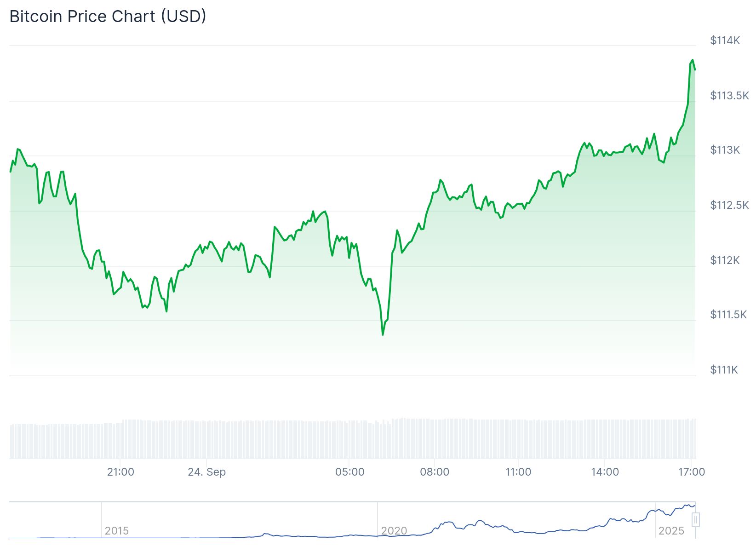The height and width of the screenshot is (552, 756).
Task: Click the navigator range handle grip
Action: click(x=696, y=520)
